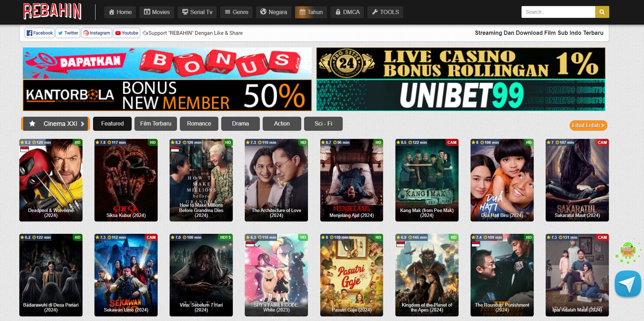644x321 pixels.
Task: Click the 8.2 rating on Deadpool & Wolverine
Action: (25, 142)
